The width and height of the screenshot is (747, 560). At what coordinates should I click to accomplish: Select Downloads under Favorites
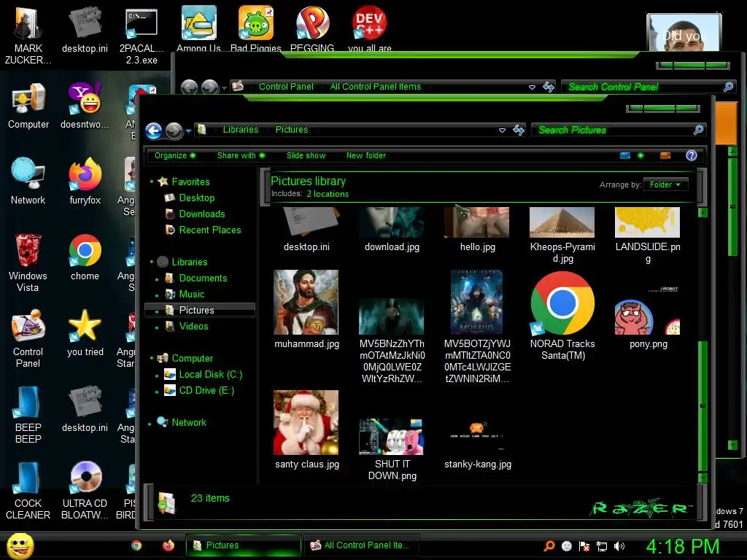pos(201,214)
